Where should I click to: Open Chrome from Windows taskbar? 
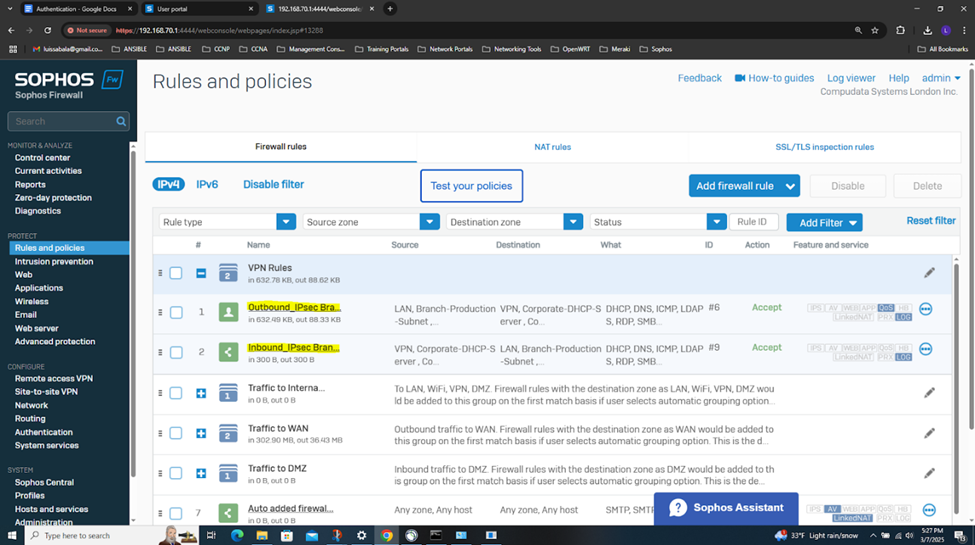[x=387, y=535]
